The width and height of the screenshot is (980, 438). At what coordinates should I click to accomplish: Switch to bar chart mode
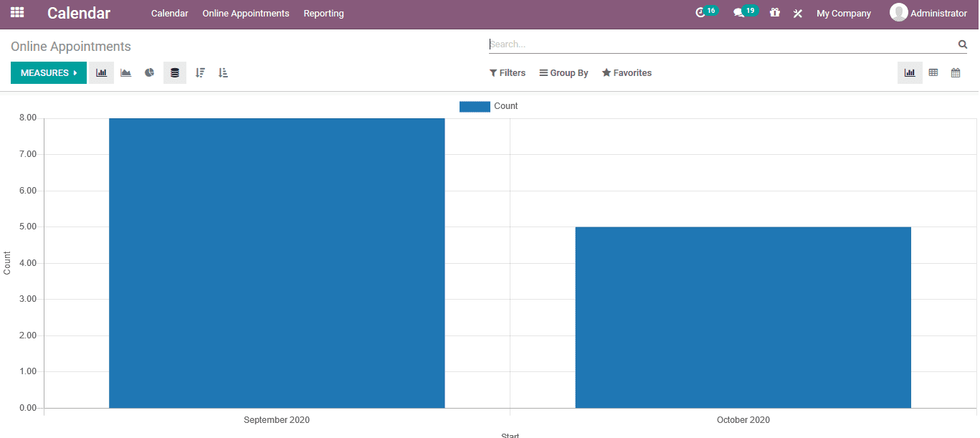click(x=102, y=73)
